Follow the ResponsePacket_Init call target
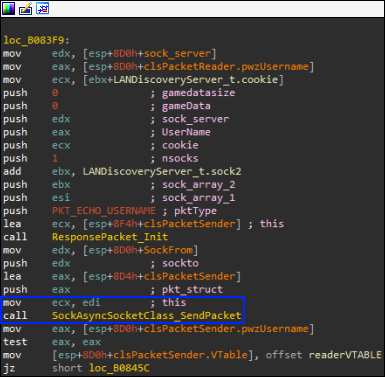Screen dimensions: 385x377 click(x=110, y=237)
